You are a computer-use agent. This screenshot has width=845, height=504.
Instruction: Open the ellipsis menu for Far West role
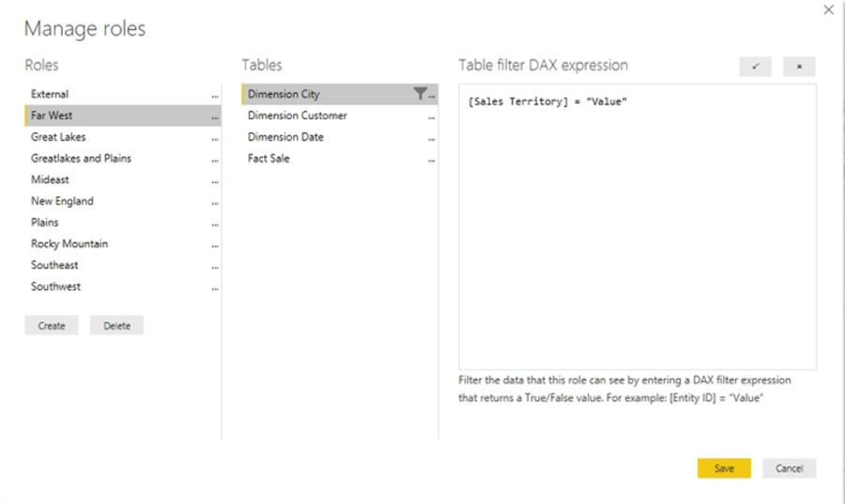click(216, 116)
